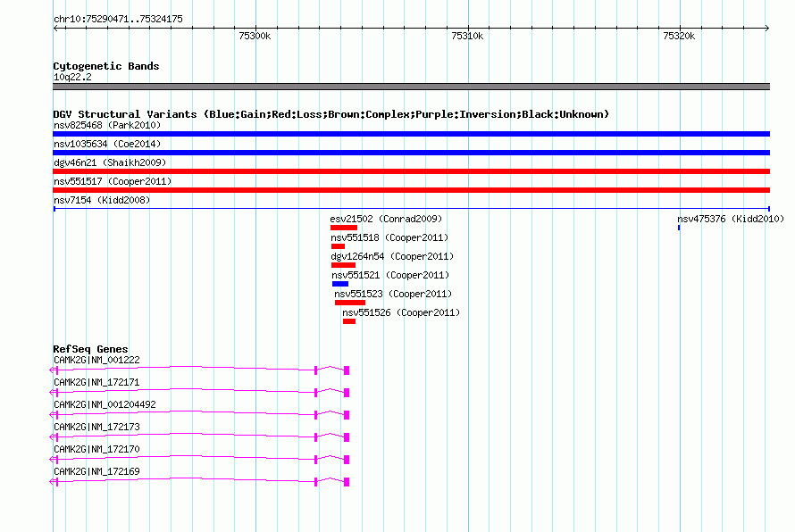Click the last exon block of CAMK2G NM_172170
The width and height of the screenshot is (795, 532).
point(347,460)
